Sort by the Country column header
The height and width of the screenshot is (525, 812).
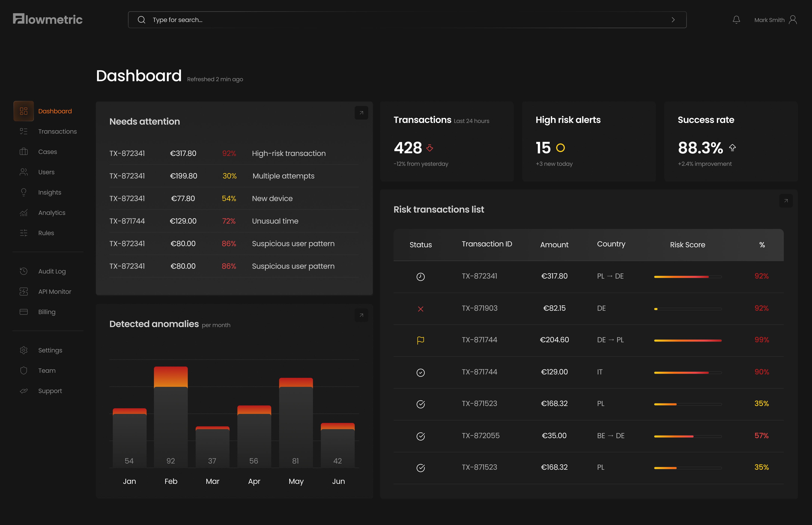[x=611, y=244]
